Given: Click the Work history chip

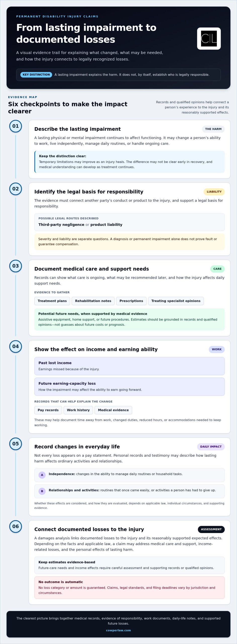Looking at the screenshot, I should pos(78,410).
